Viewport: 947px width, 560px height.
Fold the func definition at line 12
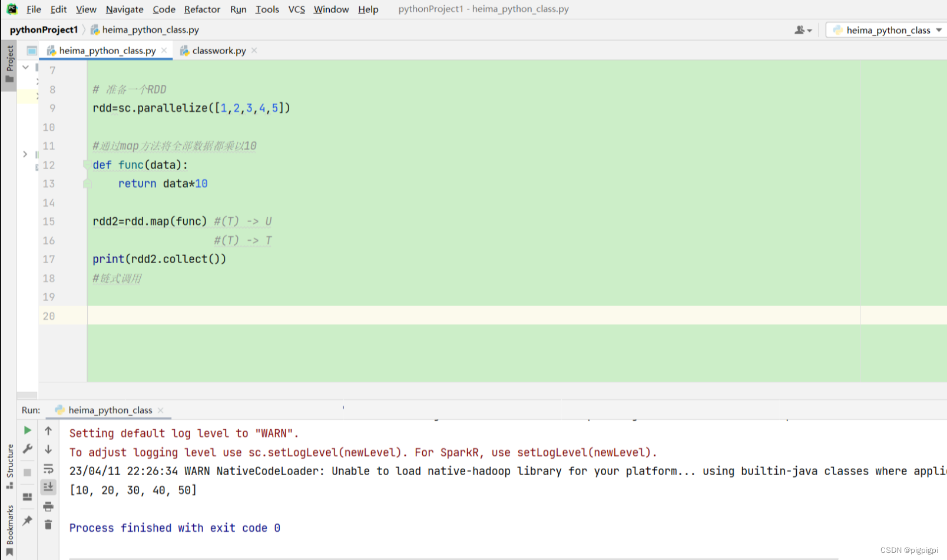coord(87,165)
